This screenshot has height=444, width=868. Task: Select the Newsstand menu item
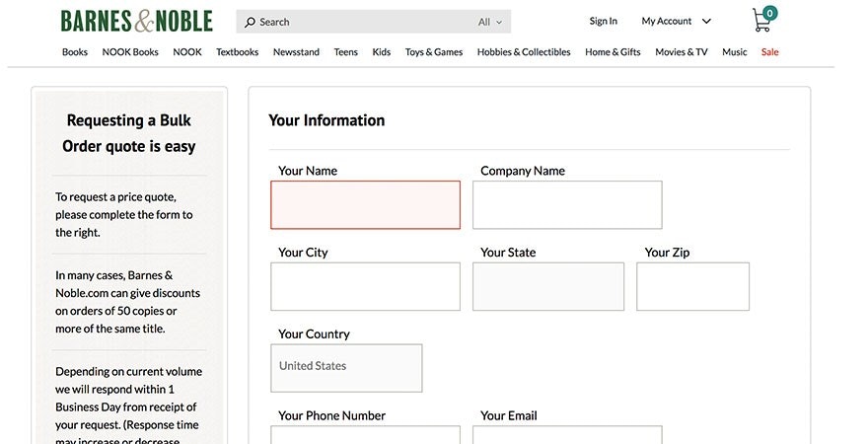click(x=296, y=52)
